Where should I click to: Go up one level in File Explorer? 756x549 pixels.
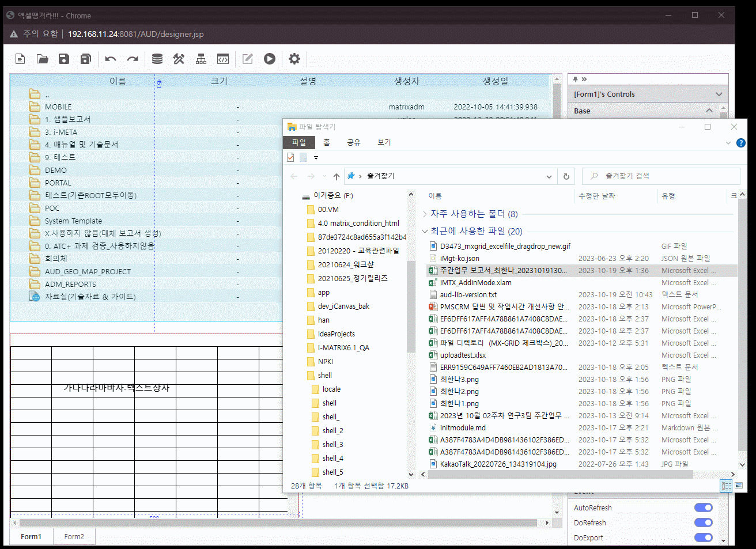click(x=337, y=176)
